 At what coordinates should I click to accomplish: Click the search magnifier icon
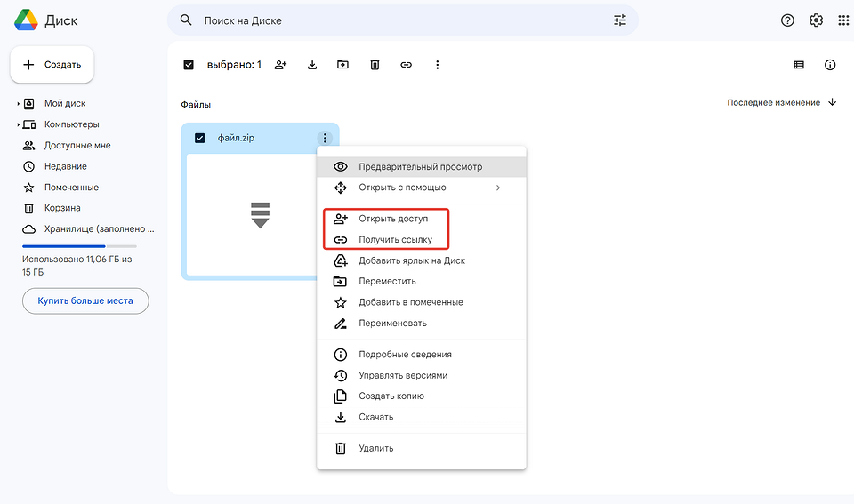tap(186, 20)
